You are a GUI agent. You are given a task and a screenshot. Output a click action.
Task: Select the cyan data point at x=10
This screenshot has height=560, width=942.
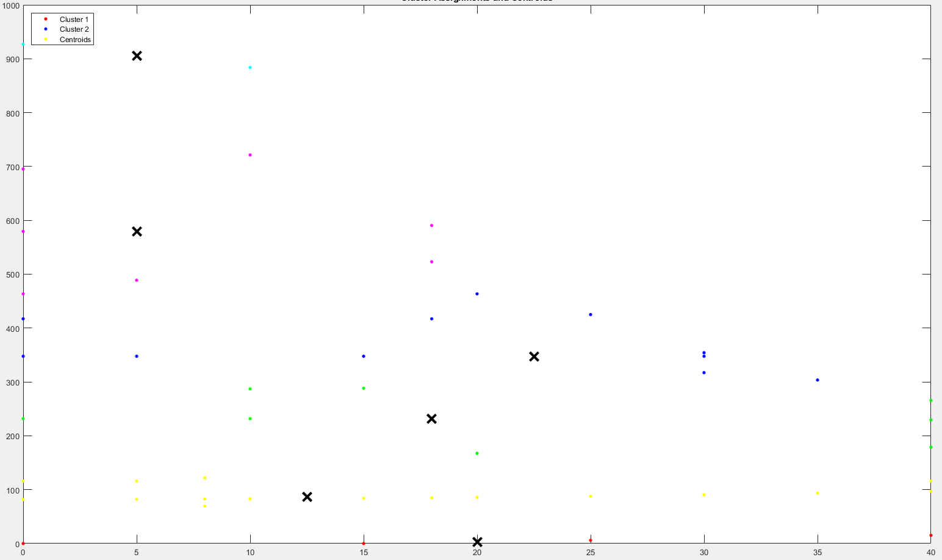point(250,67)
